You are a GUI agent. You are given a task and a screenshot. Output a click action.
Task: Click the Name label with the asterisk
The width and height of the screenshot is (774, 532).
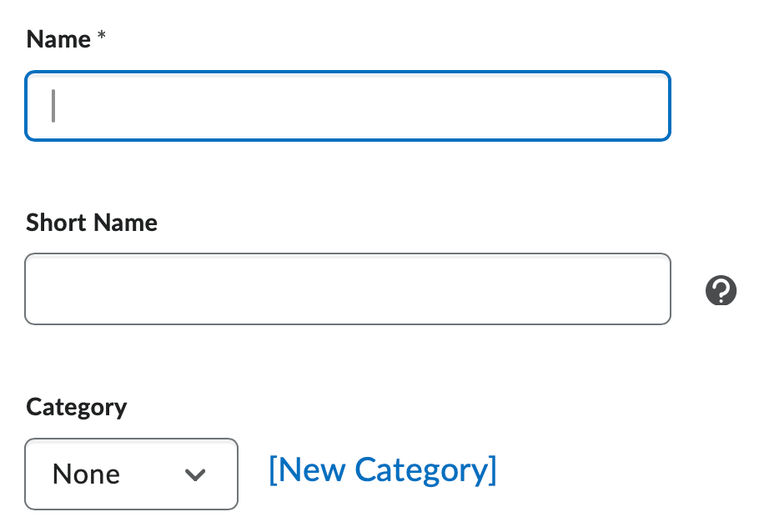pyautogui.click(x=65, y=39)
